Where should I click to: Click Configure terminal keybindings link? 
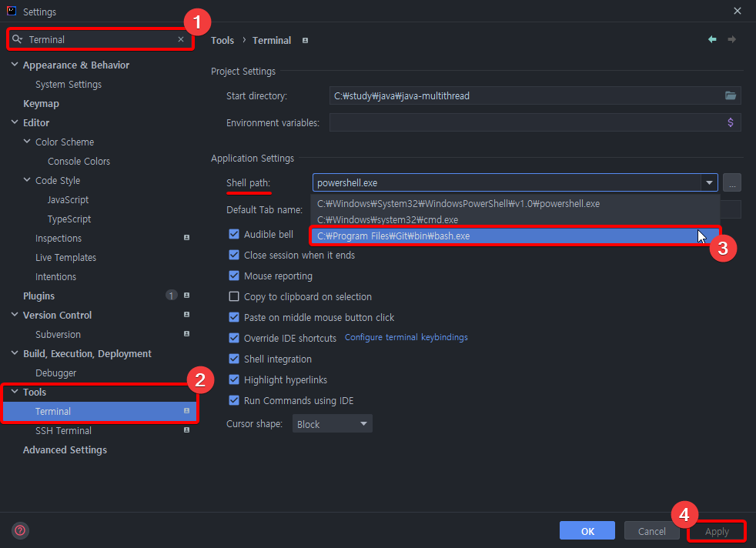(x=406, y=337)
